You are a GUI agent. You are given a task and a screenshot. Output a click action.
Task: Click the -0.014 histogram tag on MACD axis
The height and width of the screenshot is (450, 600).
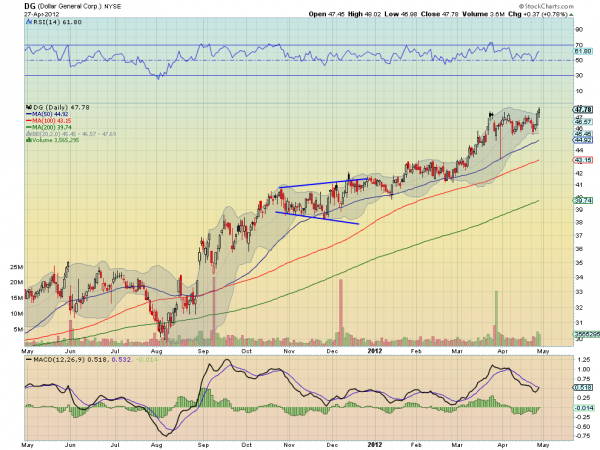point(584,408)
